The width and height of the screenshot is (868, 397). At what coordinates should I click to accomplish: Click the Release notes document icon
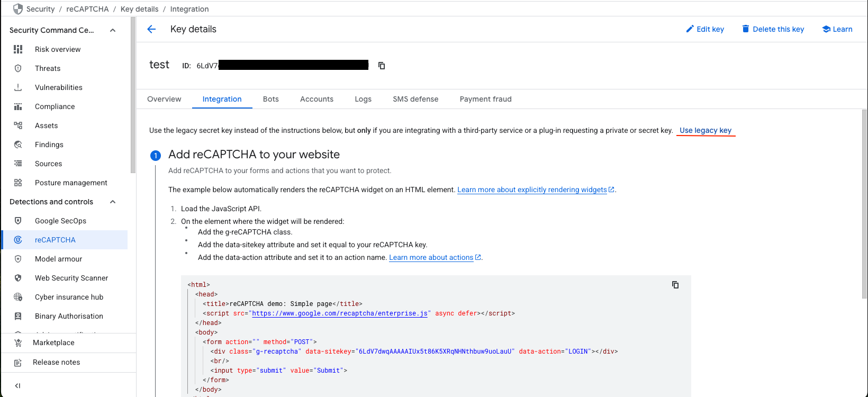pos(18,363)
